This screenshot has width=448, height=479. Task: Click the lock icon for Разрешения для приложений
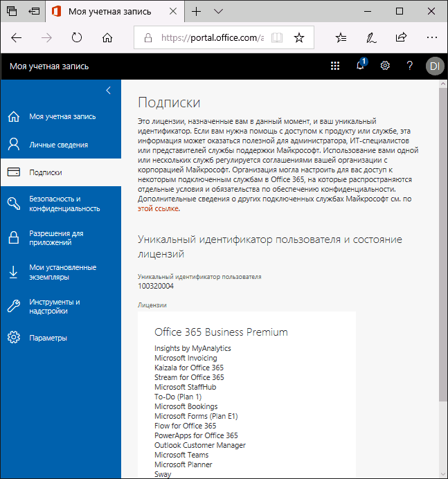[13, 237]
